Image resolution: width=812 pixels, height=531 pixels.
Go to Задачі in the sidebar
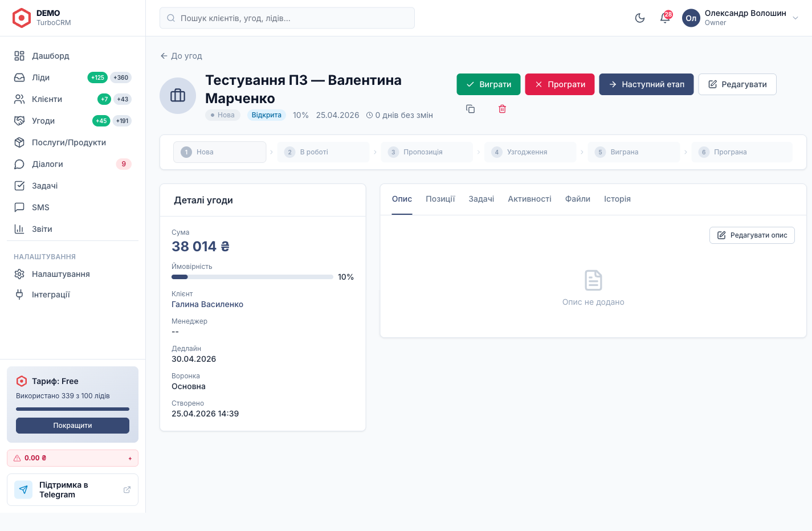[72, 186]
